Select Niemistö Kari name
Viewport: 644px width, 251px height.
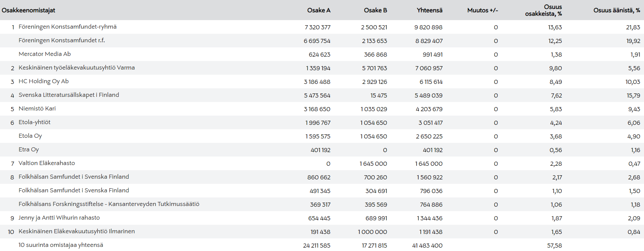(x=37, y=108)
